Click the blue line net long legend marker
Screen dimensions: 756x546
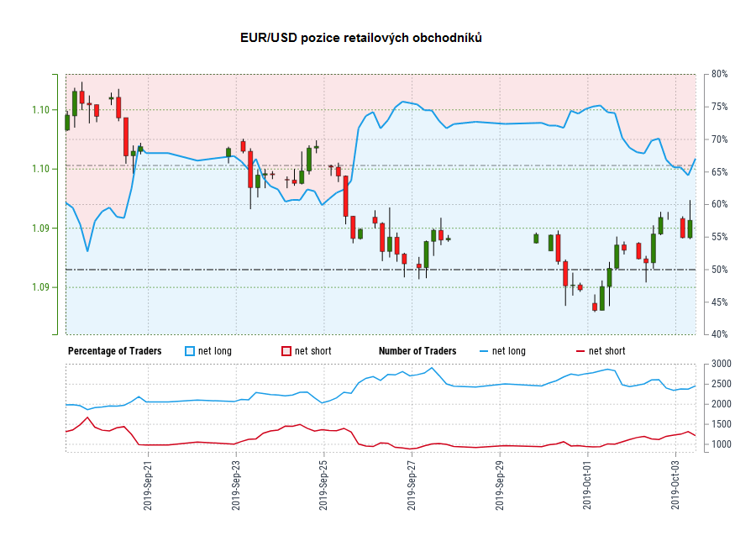coord(484,352)
